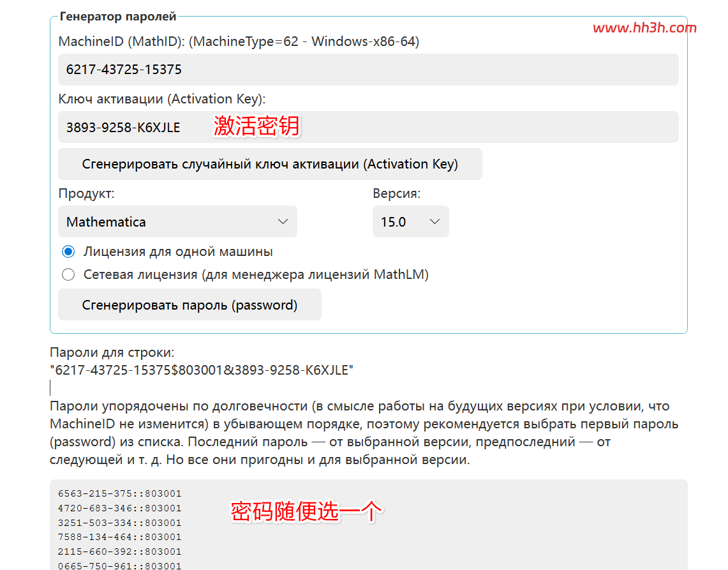Click the Продукт label
This screenshot has width=728, height=570.
(x=86, y=193)
